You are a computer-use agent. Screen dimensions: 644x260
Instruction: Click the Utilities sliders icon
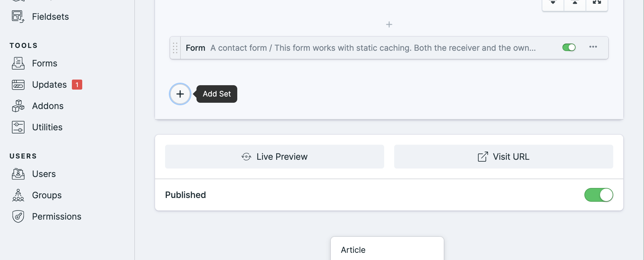pos(18,127)
